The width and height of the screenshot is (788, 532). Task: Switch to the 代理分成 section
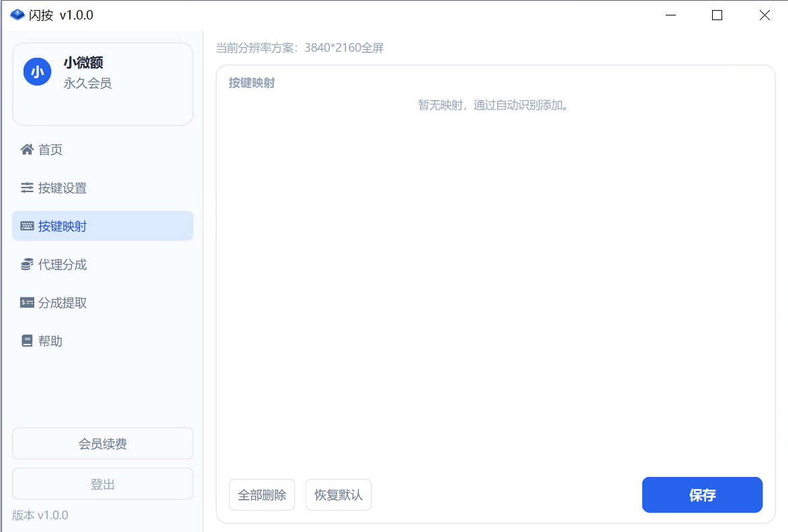(x=61, y=264)
